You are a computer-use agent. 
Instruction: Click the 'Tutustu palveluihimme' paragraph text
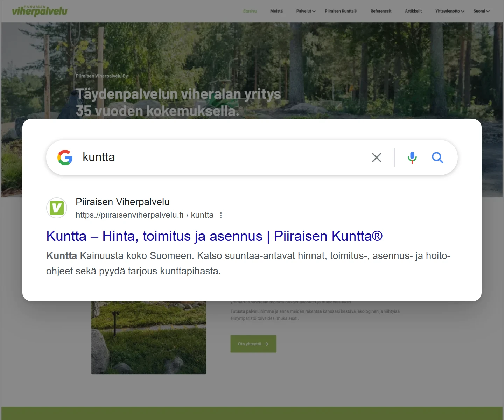coord(315,315)
